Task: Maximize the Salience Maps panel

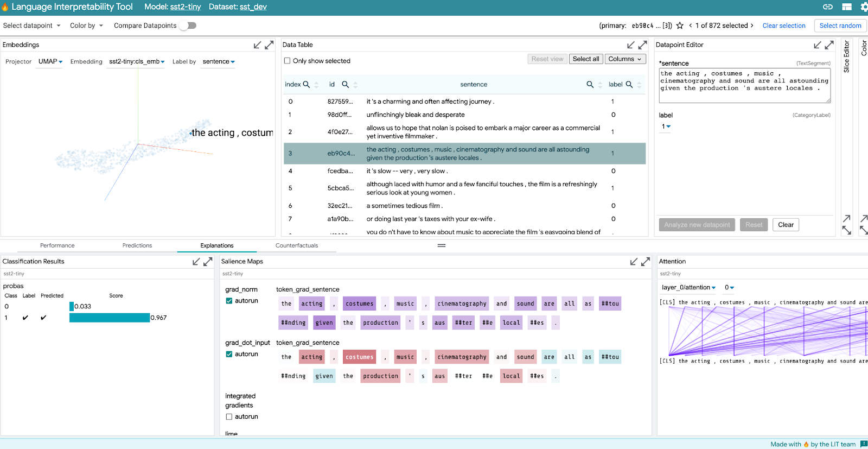Action: [x=646, y=262]
